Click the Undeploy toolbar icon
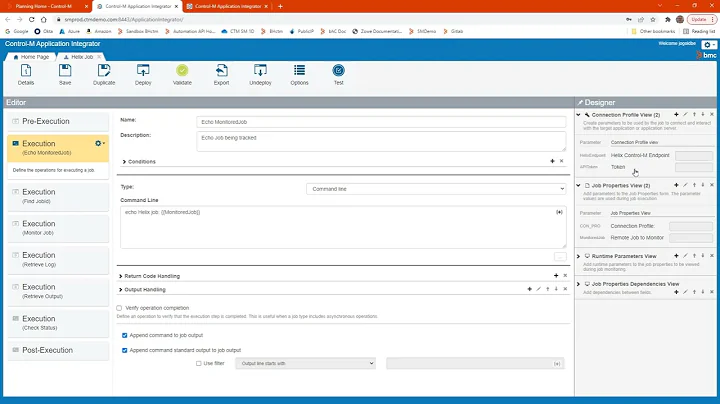Screen dimensions: 720x404 (260, 74)
